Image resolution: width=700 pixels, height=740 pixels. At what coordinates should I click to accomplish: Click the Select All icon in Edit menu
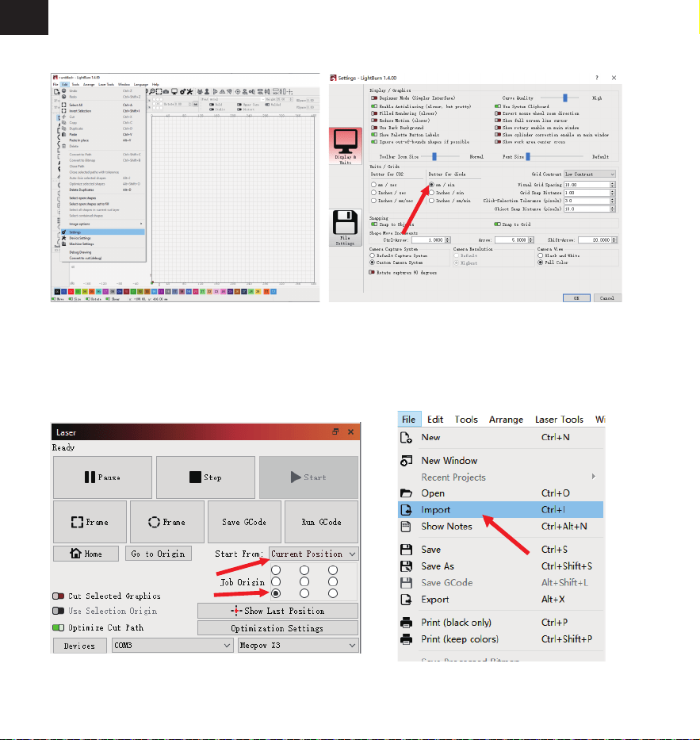pyautogui.click(x=63, y=105)
